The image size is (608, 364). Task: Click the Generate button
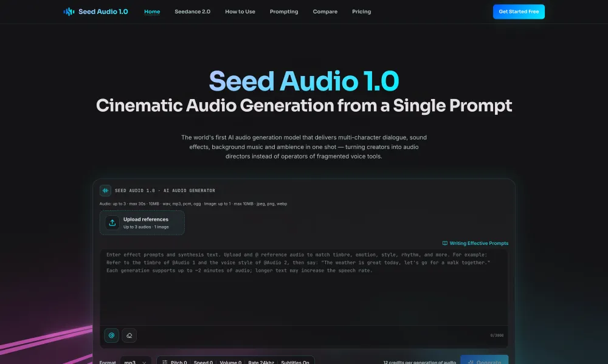(485, 360)
